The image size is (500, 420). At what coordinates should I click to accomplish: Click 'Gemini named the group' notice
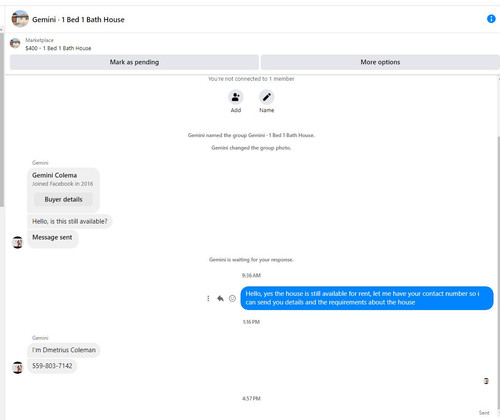(251, 135)
